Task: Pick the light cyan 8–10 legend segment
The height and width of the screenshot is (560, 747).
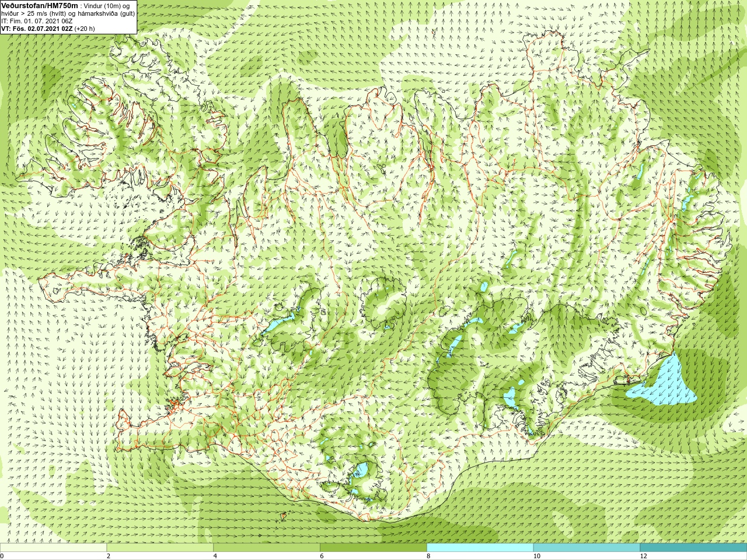Action: pyautogui.click(x=480, y=548)
